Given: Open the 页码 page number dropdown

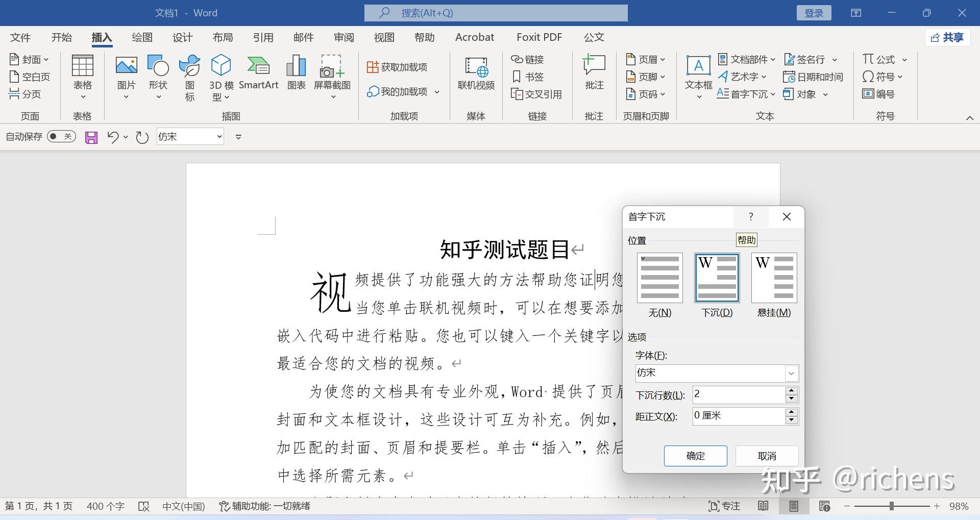Looking at the screenshot, I should tap(646, 94).
